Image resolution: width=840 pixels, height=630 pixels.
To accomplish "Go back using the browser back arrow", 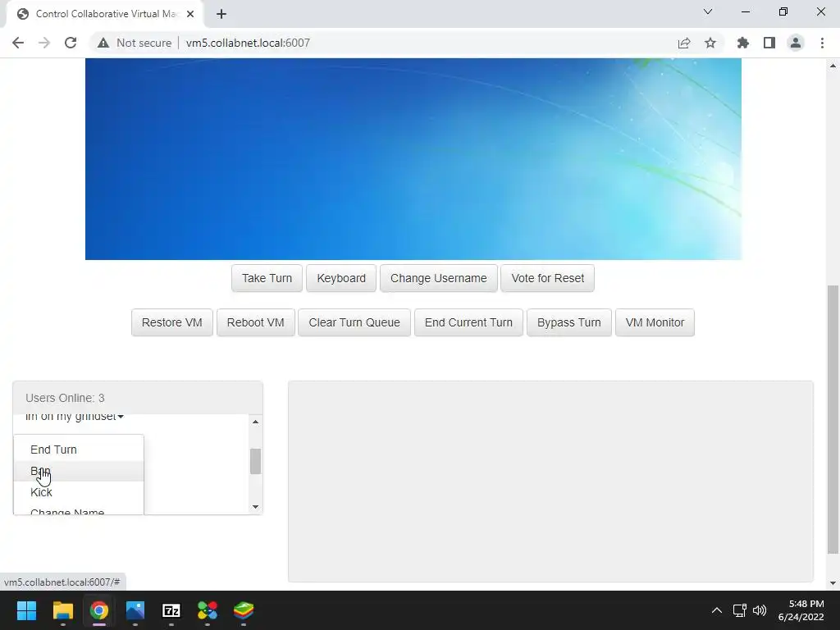I will click(18, 43).
